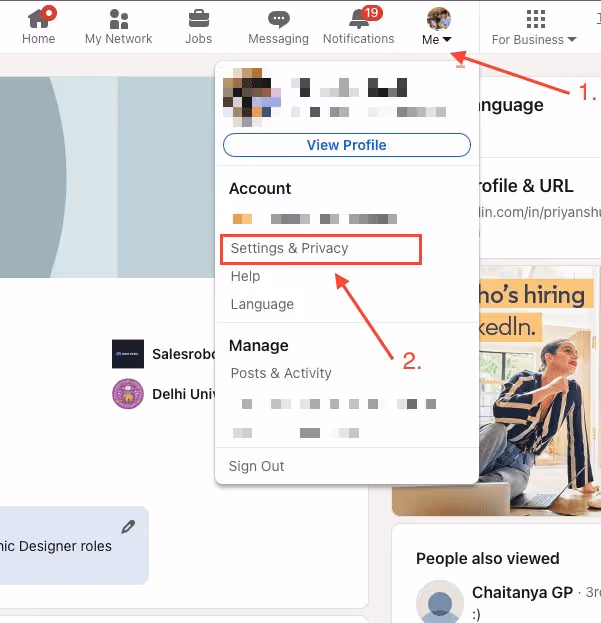Click the Salesrobot company name
This screenshot has width=601, height=623.
pos(184,354)
